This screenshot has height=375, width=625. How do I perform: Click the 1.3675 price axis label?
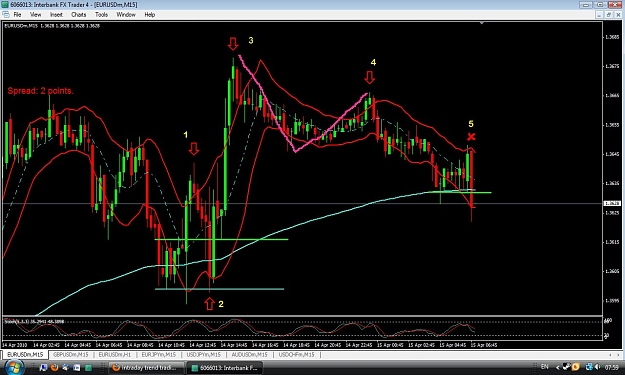(x=612, y=66)
